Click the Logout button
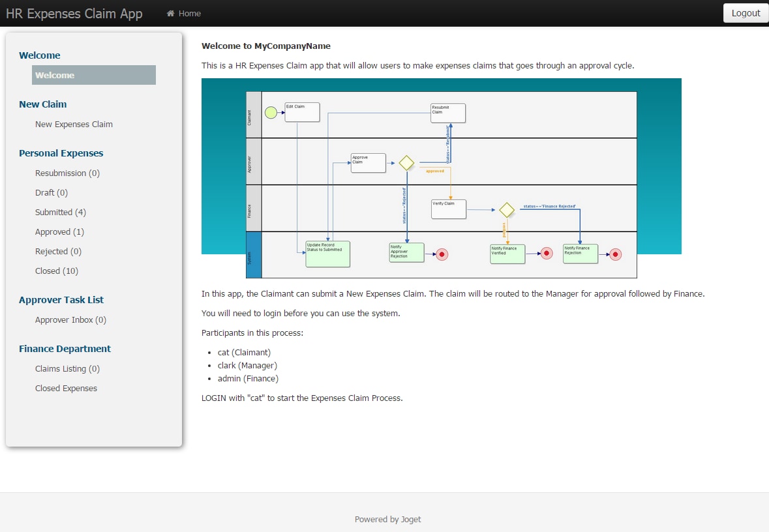Screen dimensions: 769x532 click(746, 13)
